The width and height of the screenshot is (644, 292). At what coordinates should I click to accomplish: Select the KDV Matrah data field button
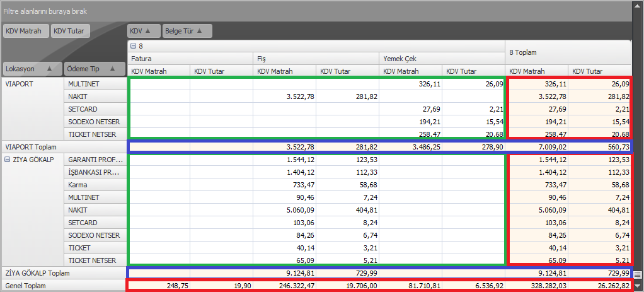pos(25,30)
